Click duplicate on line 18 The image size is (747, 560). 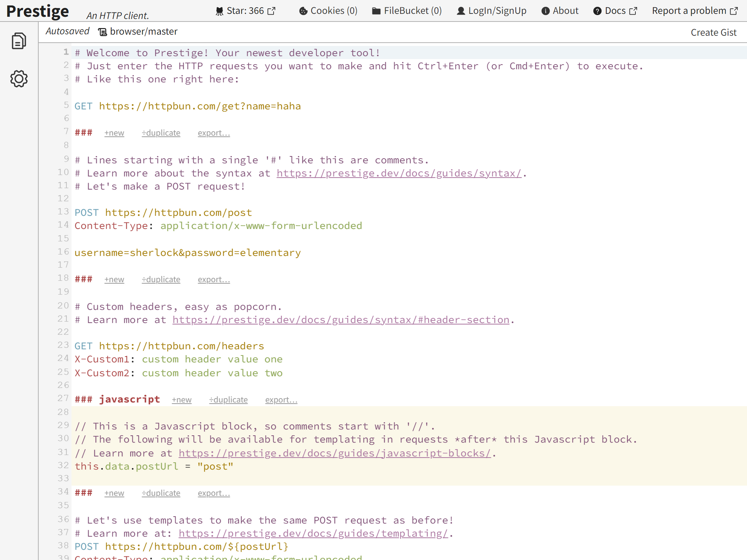tap(161, 280)
